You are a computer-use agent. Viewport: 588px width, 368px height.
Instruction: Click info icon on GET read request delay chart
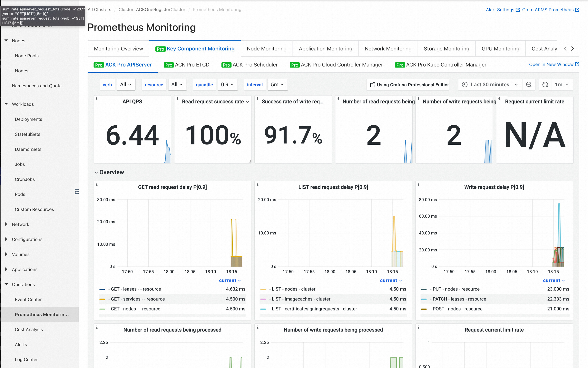point(97,184)
